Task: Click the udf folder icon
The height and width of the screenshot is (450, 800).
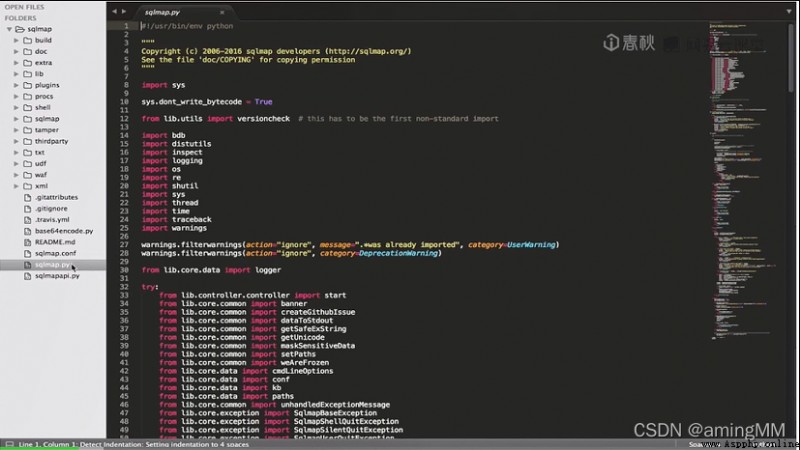Action: [x=28, y=164]
